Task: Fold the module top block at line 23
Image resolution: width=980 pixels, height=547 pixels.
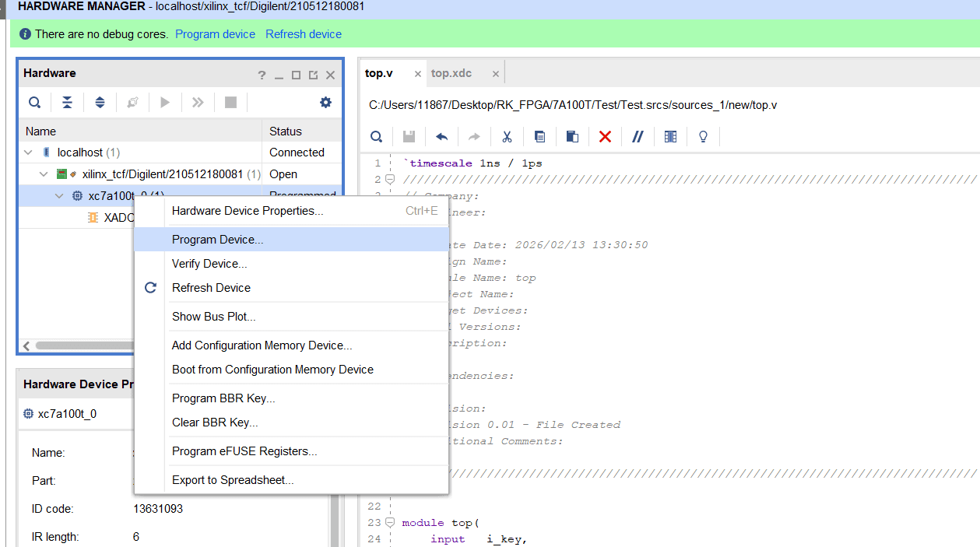Action: coord(391,523)
